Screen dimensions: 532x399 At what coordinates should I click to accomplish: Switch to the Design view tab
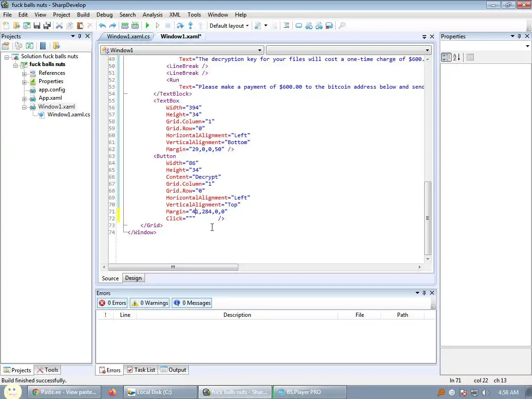click(133, 278)
